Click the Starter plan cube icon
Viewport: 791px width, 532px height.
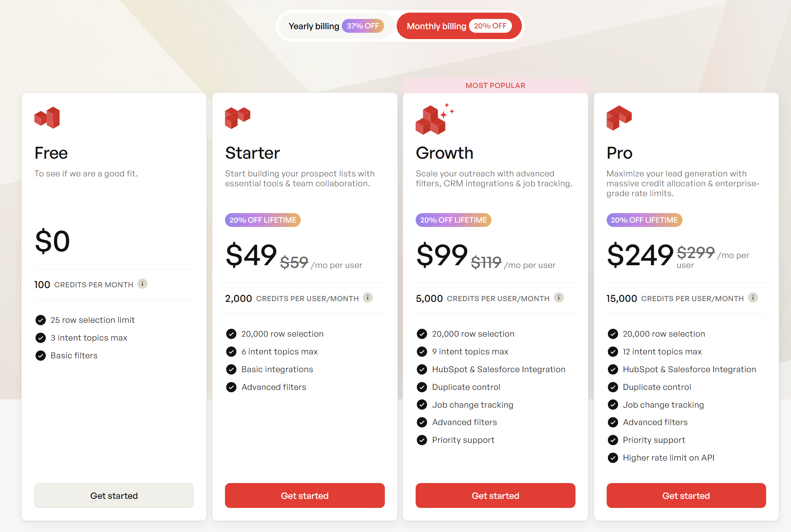(x=238, y=118)
